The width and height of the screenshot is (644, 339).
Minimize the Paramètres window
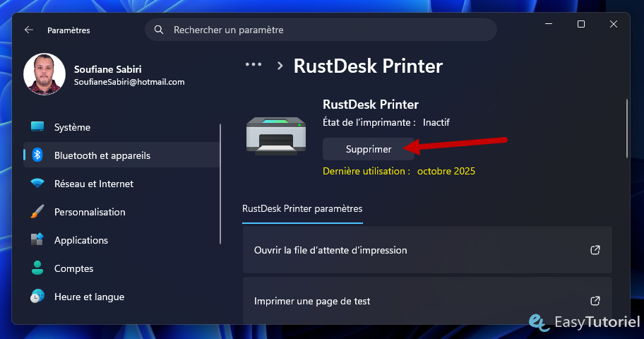tap(548, 24)
